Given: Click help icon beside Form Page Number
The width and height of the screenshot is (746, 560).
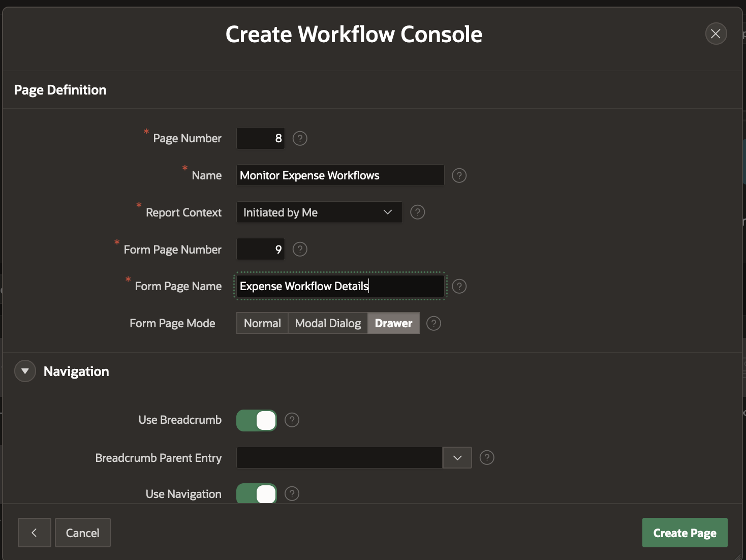Looking at the screenshot, I should click(300, 249).
